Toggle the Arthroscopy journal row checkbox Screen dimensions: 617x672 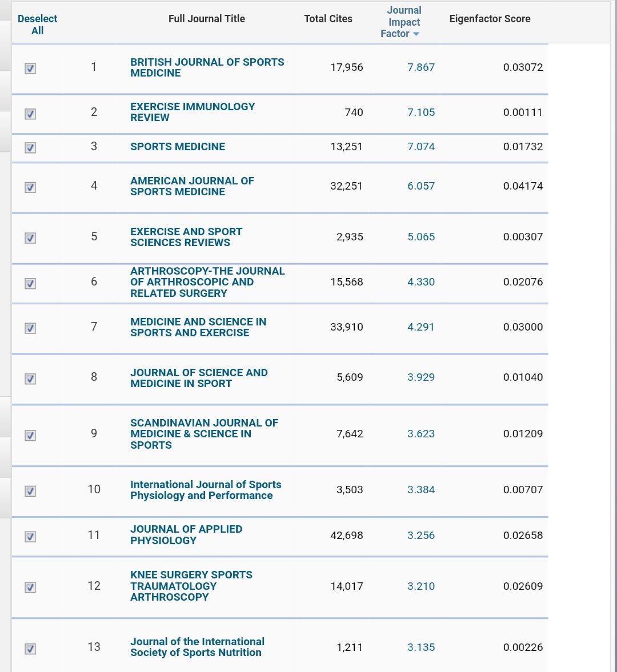30,284
